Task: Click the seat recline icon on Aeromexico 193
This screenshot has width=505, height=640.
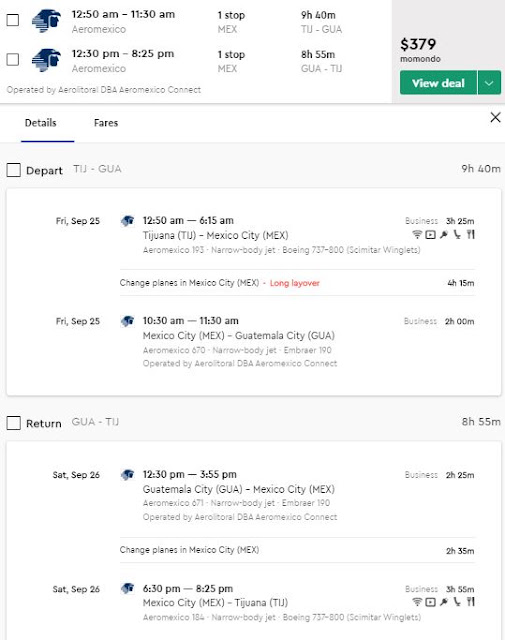Action: click(x=457, y=235)
